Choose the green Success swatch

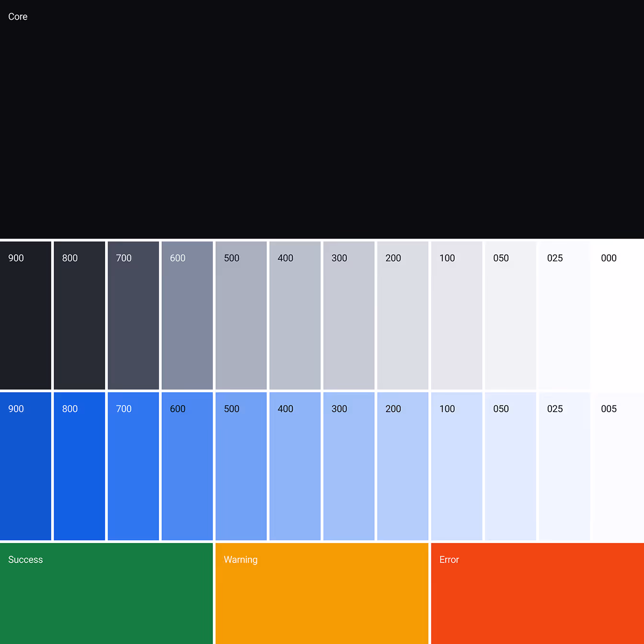[x=106, y=593]
